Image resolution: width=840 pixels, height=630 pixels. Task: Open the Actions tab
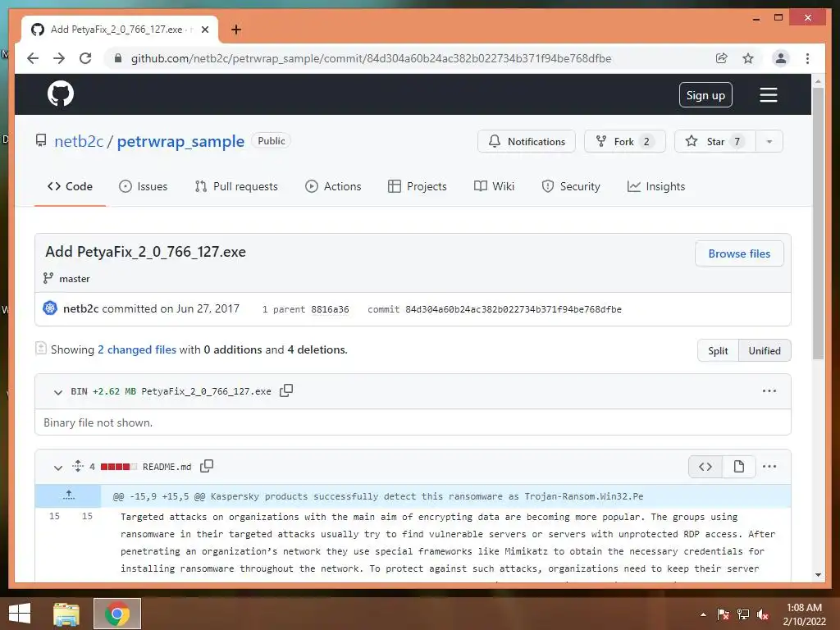333,186
